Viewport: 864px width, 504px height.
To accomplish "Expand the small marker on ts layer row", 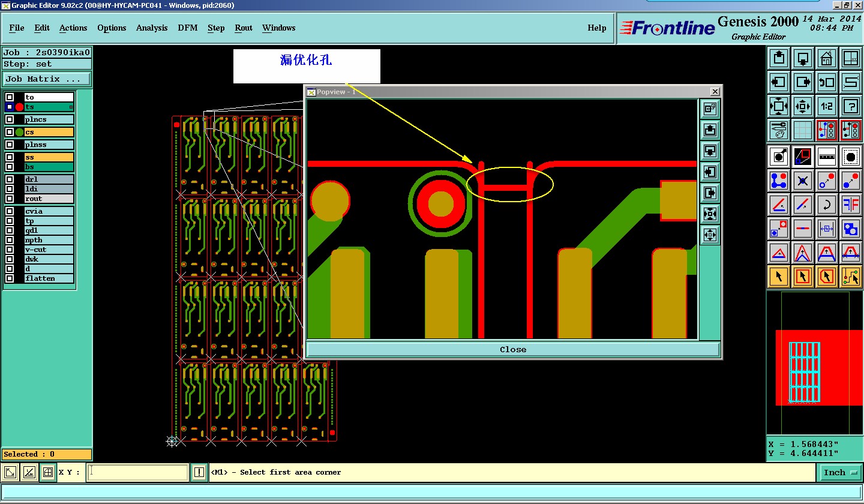I will click(x=71, y=107).
